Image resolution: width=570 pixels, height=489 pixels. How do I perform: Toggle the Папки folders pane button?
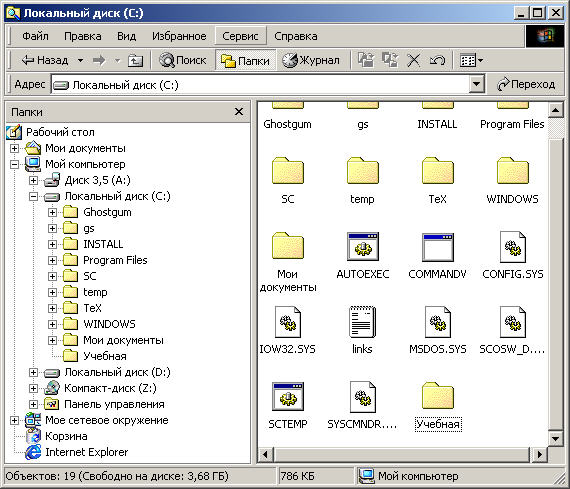(x=245, y=60)
